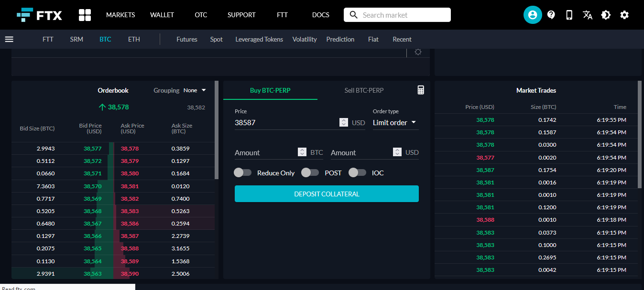Enable the Reduce Only toggle
Image resolution: width=644 pixels, height=290 pixels.
[242, 172]
